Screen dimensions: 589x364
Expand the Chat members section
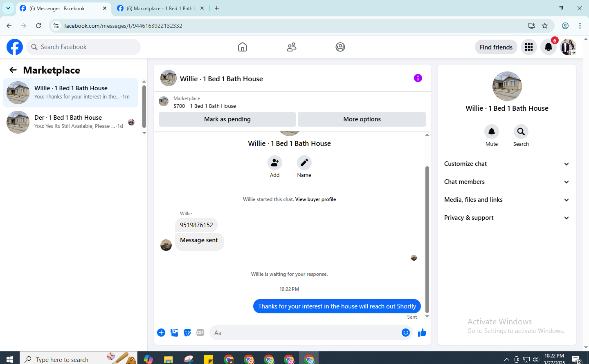(507, 182)
